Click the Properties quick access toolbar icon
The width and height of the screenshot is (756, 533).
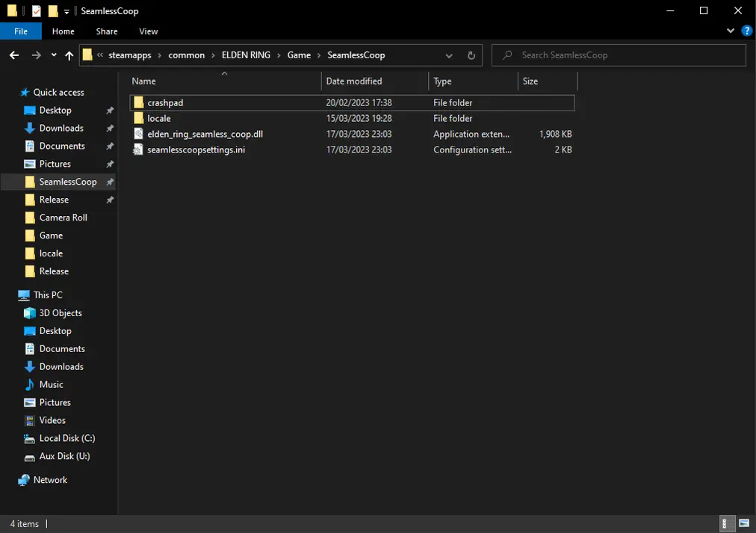tap(37, 10)
